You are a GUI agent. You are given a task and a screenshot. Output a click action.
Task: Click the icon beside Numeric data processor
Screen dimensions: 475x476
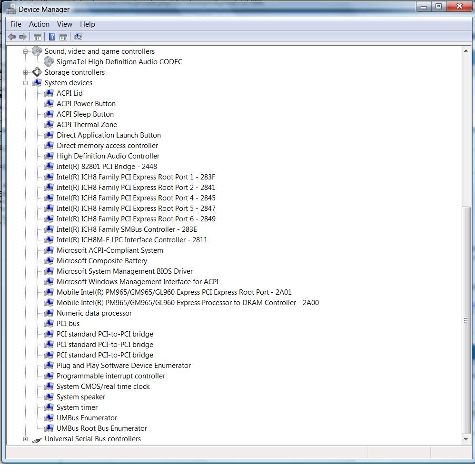tap(49, 313)
